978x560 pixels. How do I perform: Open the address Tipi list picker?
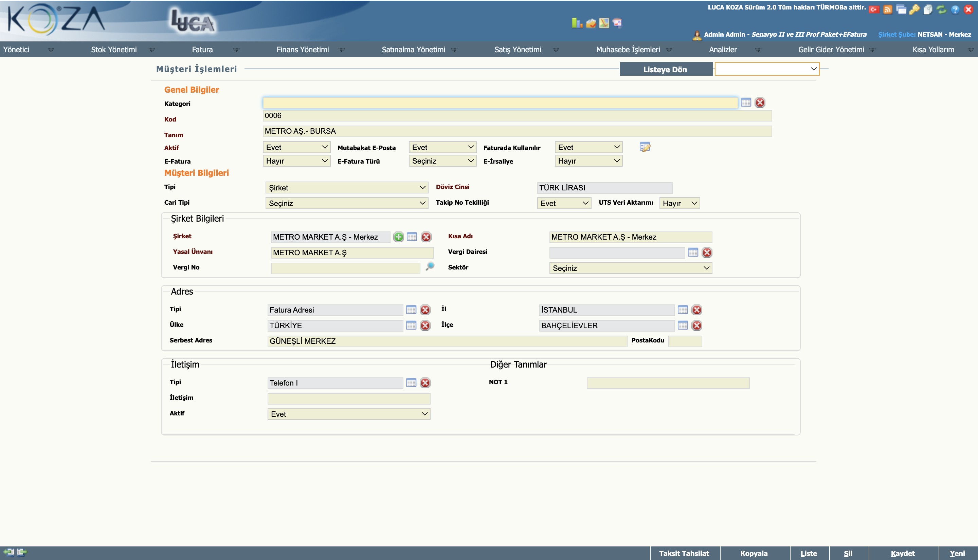(x=411, y=310)
